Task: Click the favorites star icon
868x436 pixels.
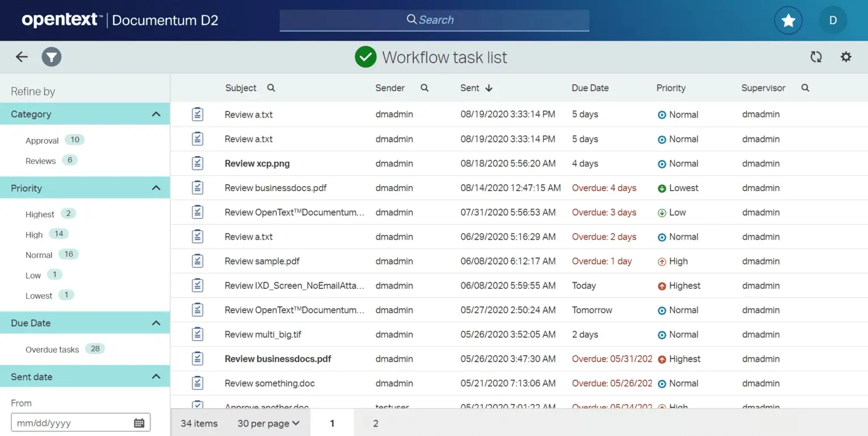Action: 788,21
